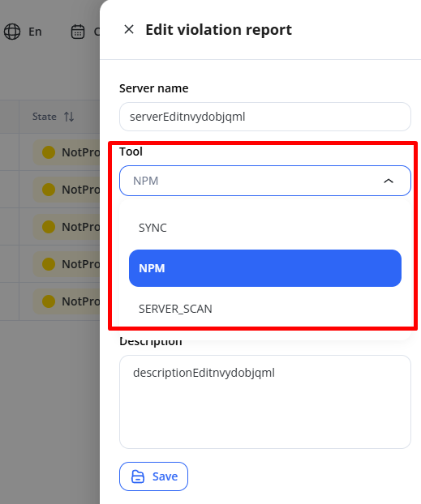Select the first NotProcessed status badge
This screenshot has width=421, height=504.
[67, 152]
